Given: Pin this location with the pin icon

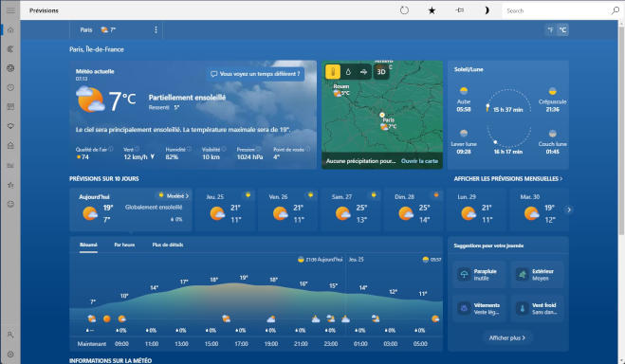Looking at the screenshot, I should (460, 10).
